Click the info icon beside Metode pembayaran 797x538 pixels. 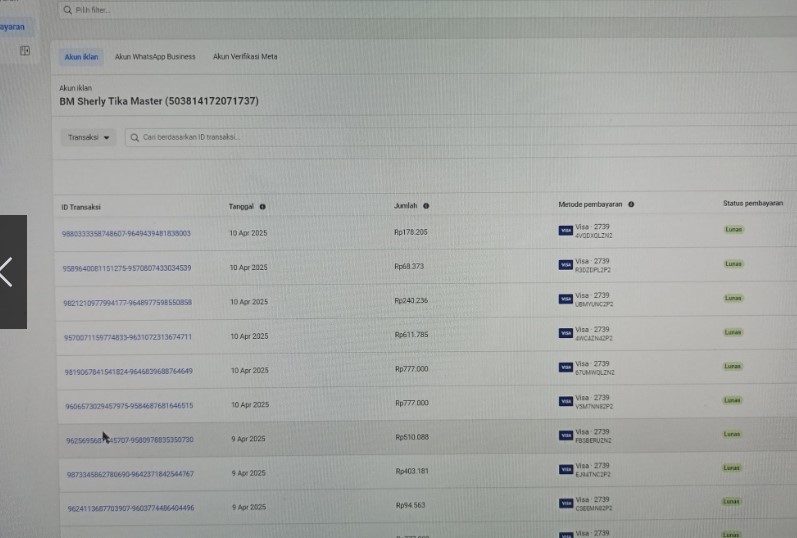(631, 204)
